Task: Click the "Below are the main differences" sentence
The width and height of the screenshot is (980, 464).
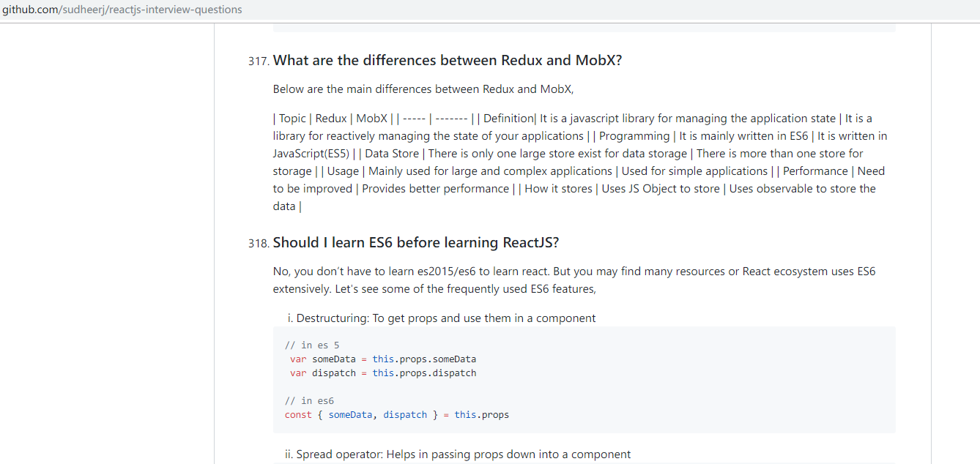Action: 423,89
